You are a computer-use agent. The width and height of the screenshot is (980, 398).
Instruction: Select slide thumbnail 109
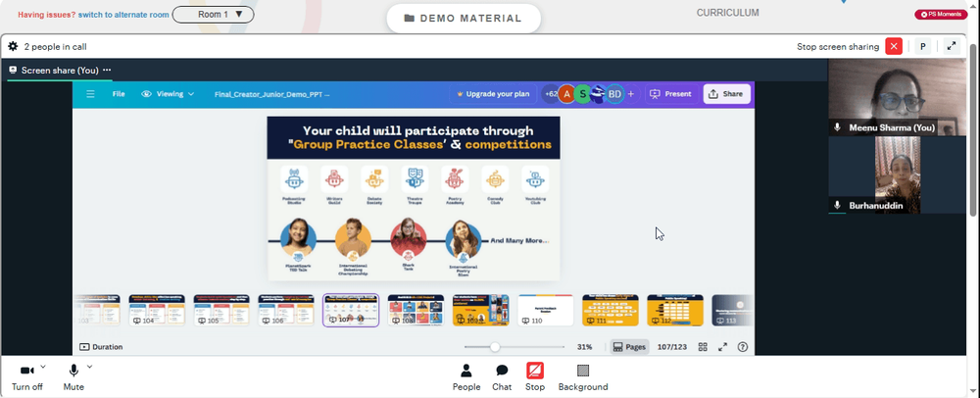[480, 310]
